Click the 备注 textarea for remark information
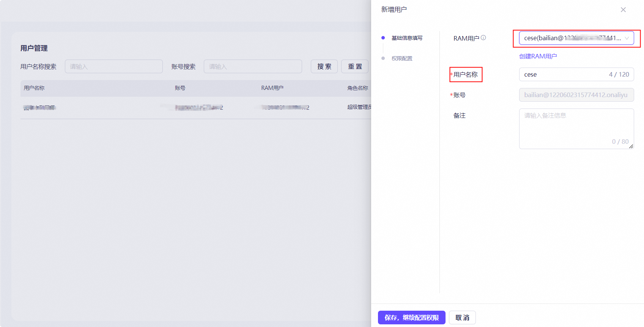 click(576, 129)
